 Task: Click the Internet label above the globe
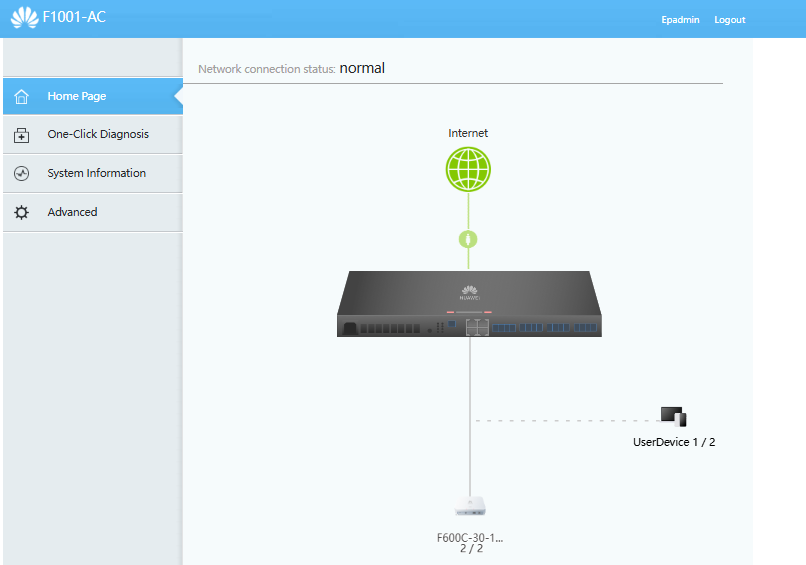tap(468, 133)
